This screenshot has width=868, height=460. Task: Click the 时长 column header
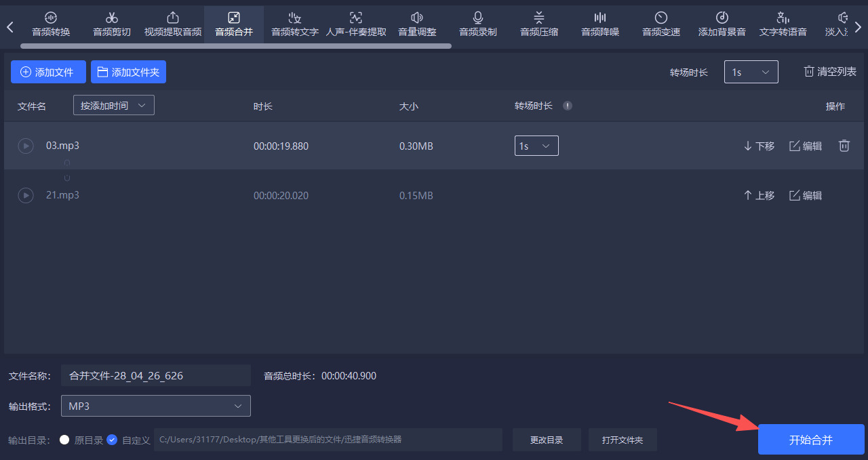click(263, 106)
